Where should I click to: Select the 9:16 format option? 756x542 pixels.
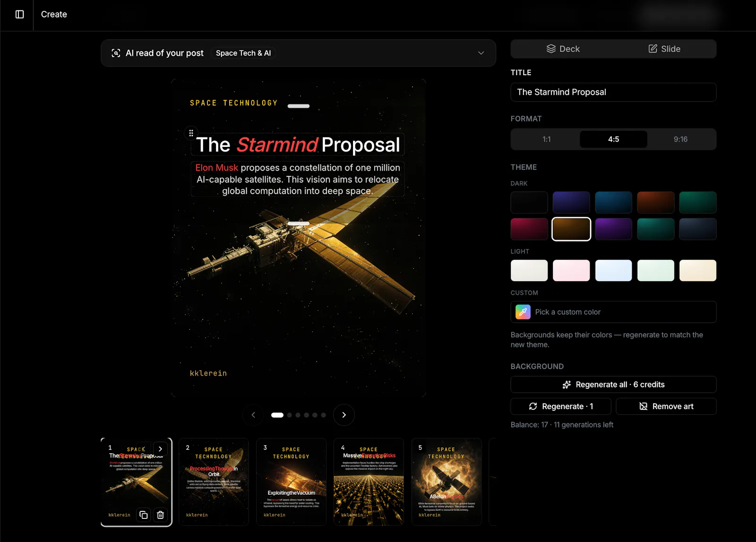[x=680, y=139]
